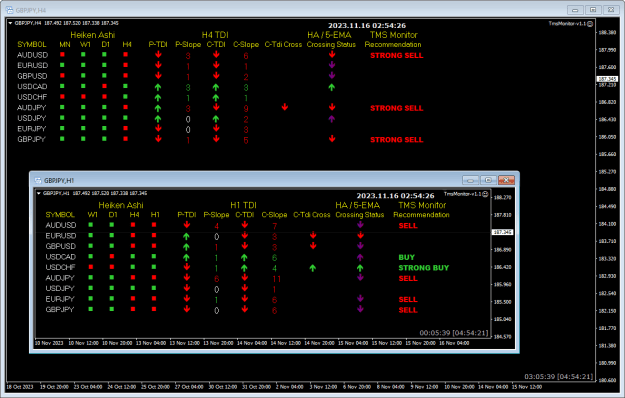Click AUDUSD MN red square in H4 window

click(x=62, y=54)
